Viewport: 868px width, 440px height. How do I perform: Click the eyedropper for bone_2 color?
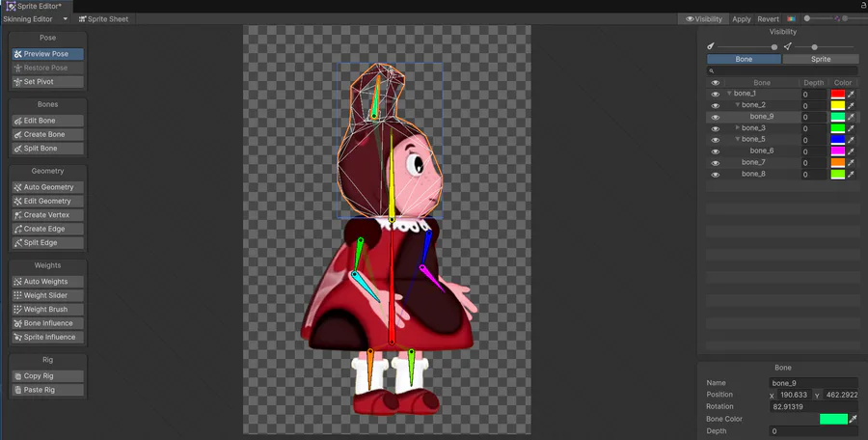(x=852, y=105)
